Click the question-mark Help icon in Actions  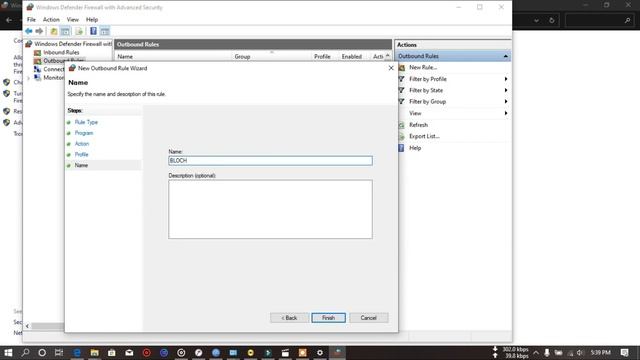click(x=402, y=148)
